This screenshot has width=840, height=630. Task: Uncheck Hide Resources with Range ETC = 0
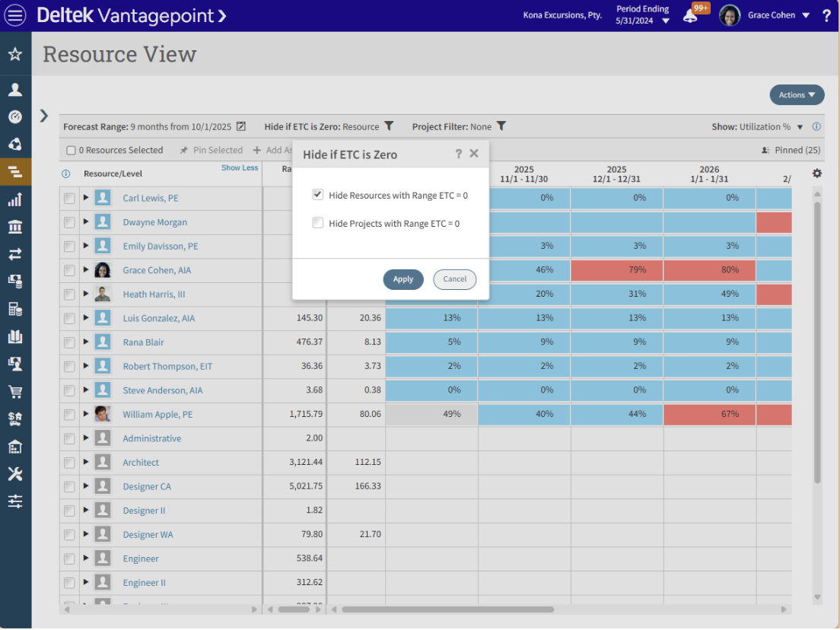coord(317,194)
